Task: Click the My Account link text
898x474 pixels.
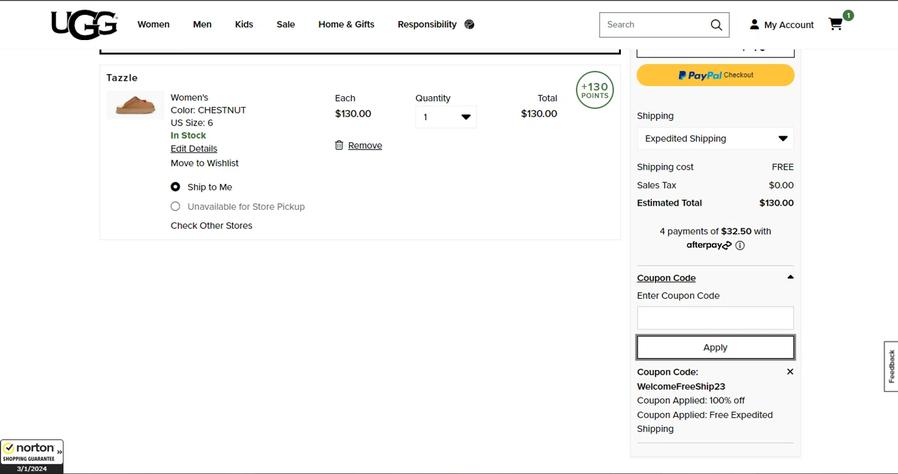Action: pyautogui.click(x=789, y=25)
